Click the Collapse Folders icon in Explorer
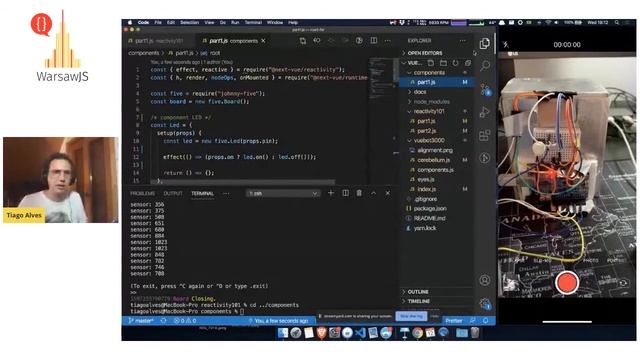 [468, 63]
